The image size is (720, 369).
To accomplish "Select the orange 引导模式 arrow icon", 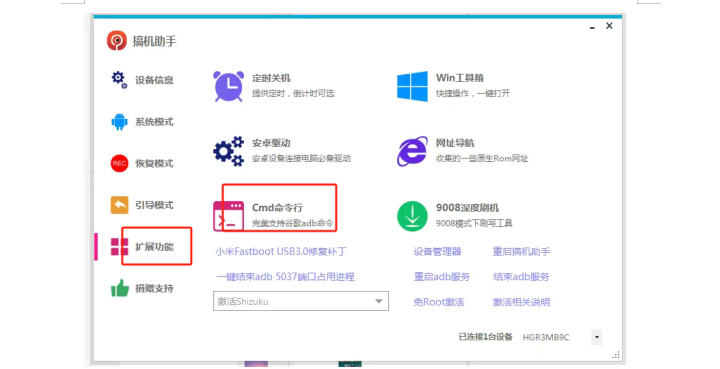I will (x=119, y=205).
